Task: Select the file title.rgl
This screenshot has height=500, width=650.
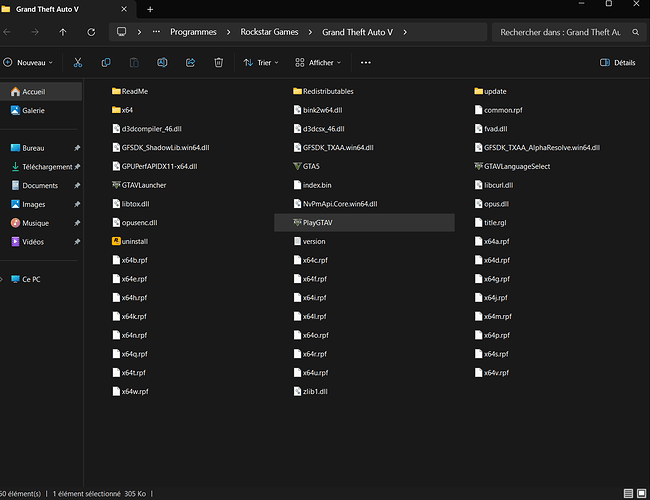Action: (x=490, y=223)
